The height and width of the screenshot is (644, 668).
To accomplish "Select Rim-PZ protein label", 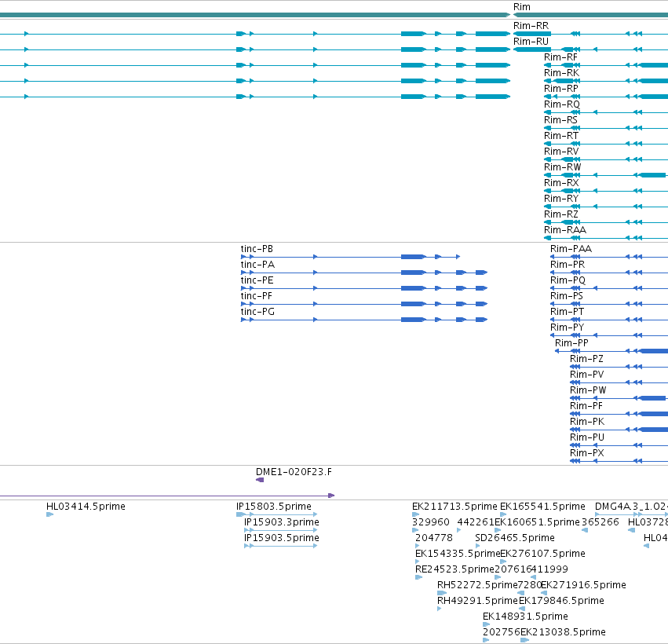I will point(586,359).
